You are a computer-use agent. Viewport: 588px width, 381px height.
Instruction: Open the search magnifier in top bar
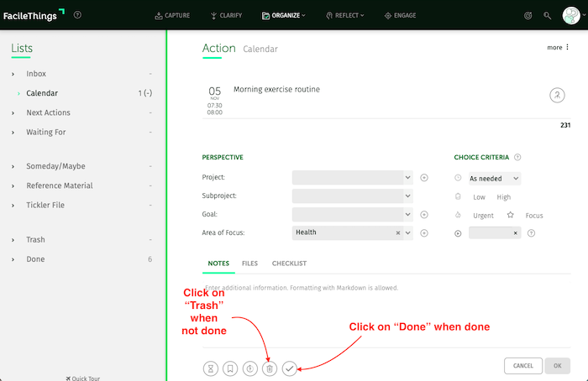click(x=548, y=15)
